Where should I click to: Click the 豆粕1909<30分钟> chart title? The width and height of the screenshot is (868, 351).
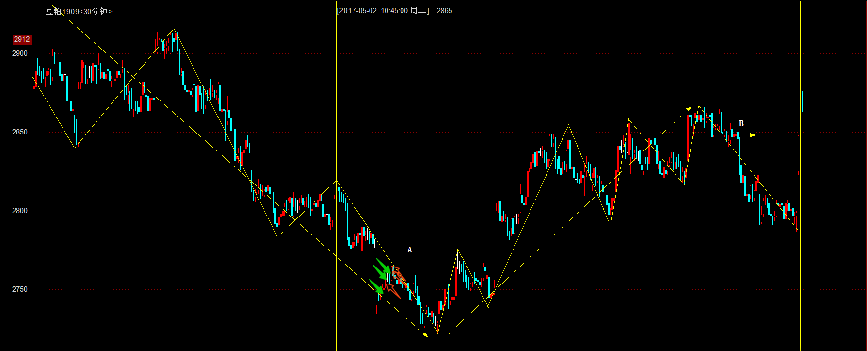tap(79, 11)
